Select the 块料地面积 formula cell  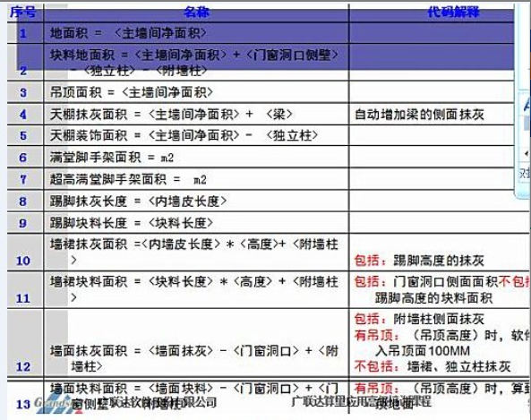click(196, 62)
